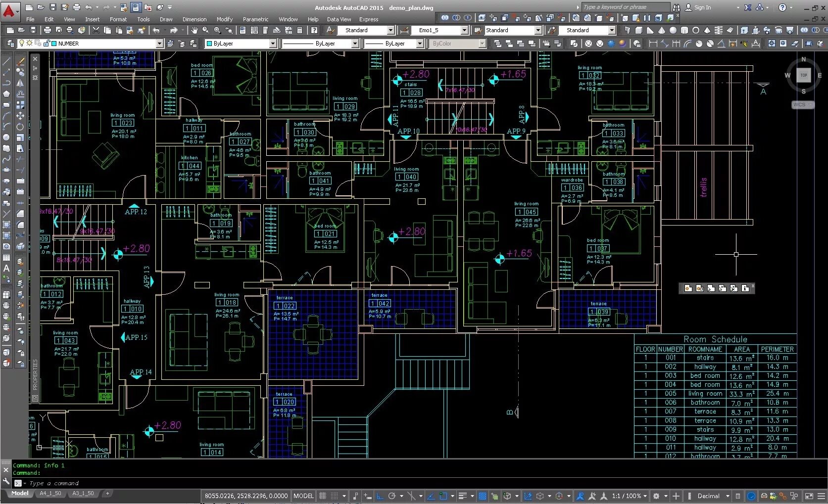Activate the Pan hand tool

195,30
